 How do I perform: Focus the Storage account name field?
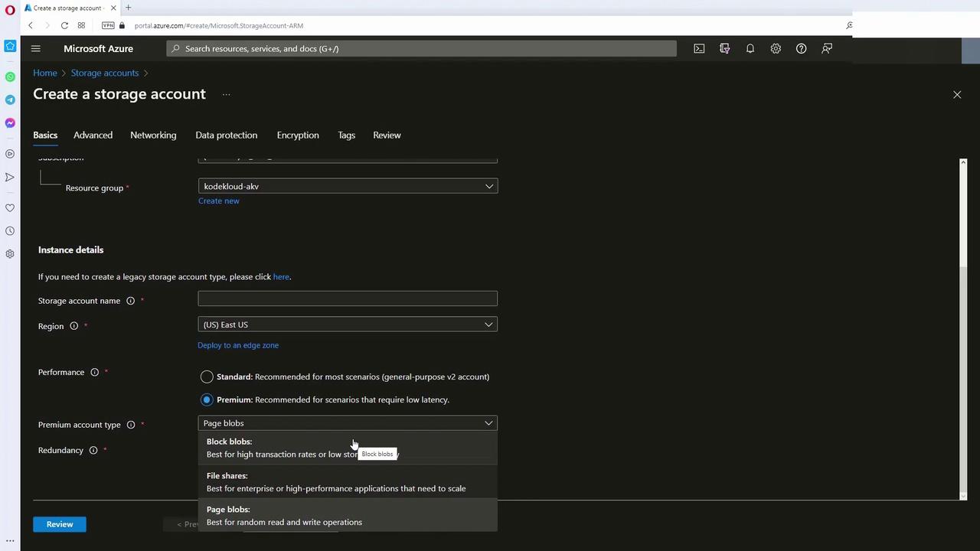pyautogui.click(x=348, y=298)
